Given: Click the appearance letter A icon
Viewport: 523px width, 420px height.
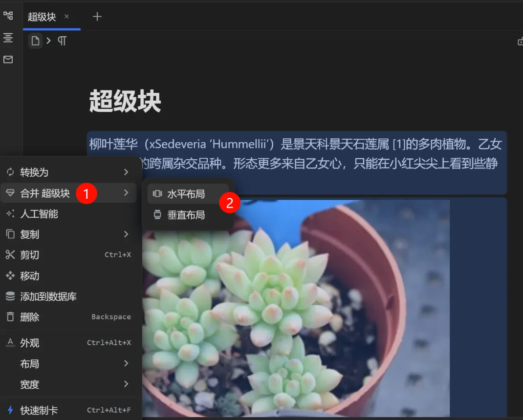Looking at the screenshot, I should pyautogui.click(x=10, y=343).
